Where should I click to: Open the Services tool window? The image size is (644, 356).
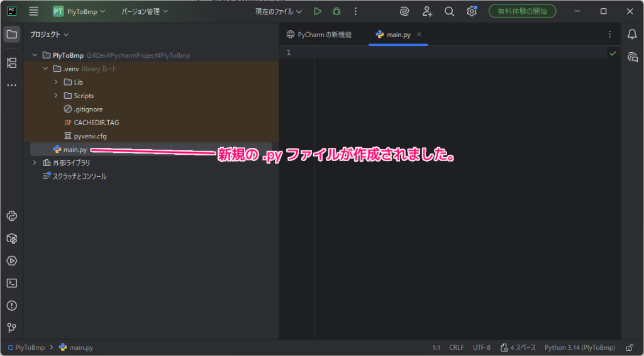pyautogui.click(x=12, y=261)
